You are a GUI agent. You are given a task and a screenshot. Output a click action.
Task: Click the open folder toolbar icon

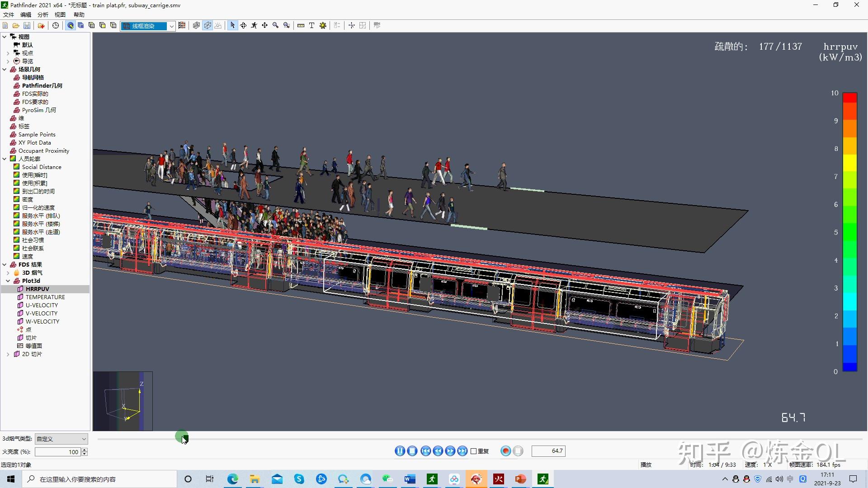[x=16, y=26]
